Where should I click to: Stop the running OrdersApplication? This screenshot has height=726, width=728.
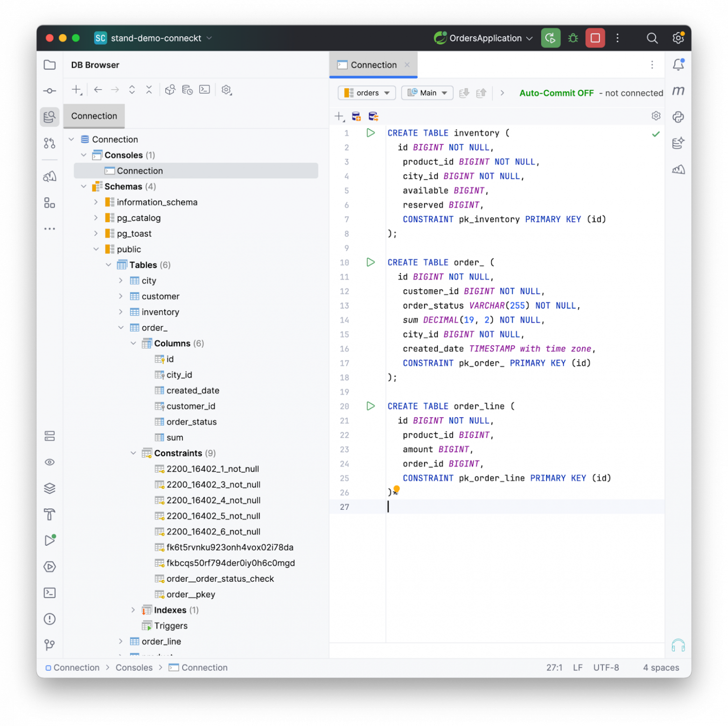click(595, 38)
